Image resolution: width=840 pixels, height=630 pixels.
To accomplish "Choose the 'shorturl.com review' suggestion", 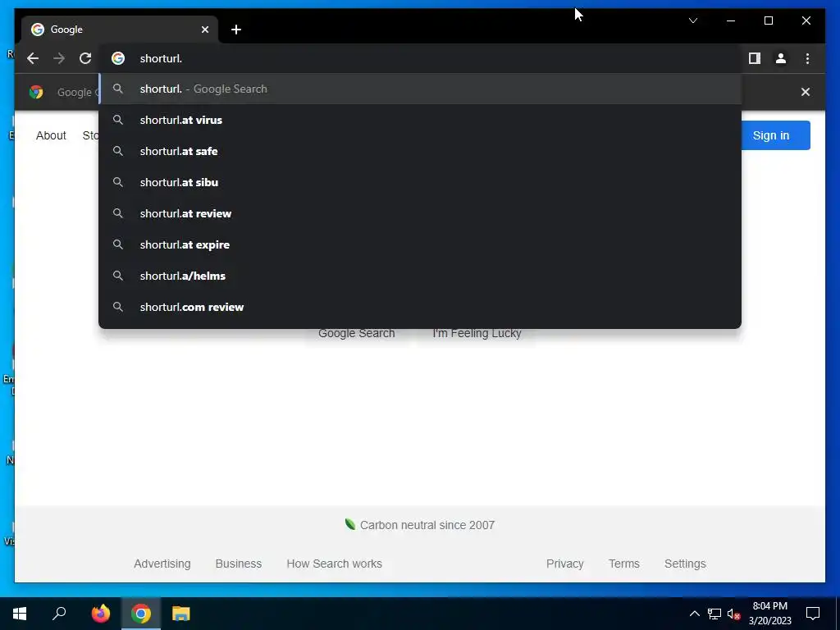I will 420,307.
